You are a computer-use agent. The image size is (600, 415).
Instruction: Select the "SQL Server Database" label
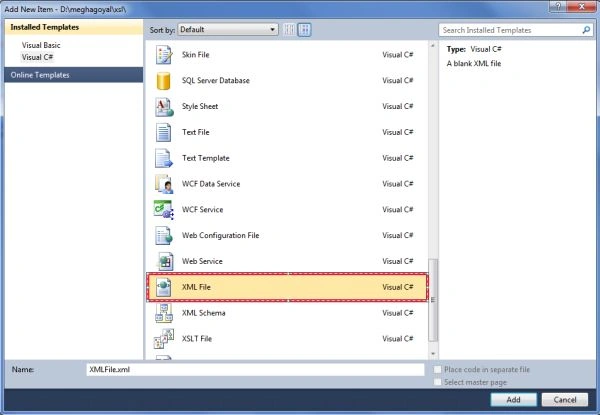(x=216, y=81)
